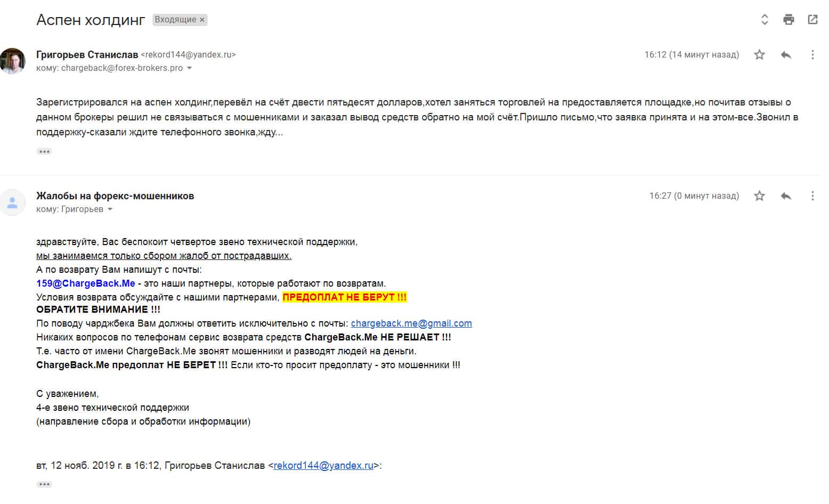This screenshot has height=504, width=829.
Task: Click Григорьев Станислав's profile photo
Action: coord(13,61)
